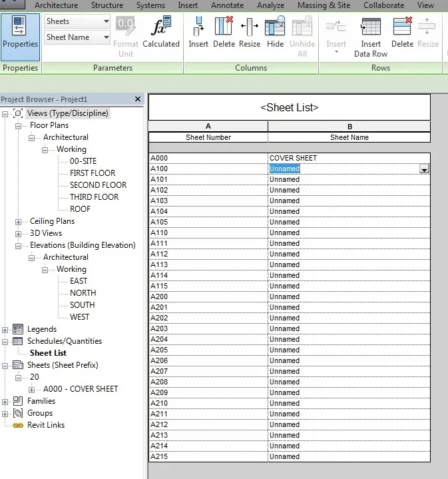Click the Format Unit icon
Image resolution: width=448 pixels, height=479 pixels.
pos(125,26)
